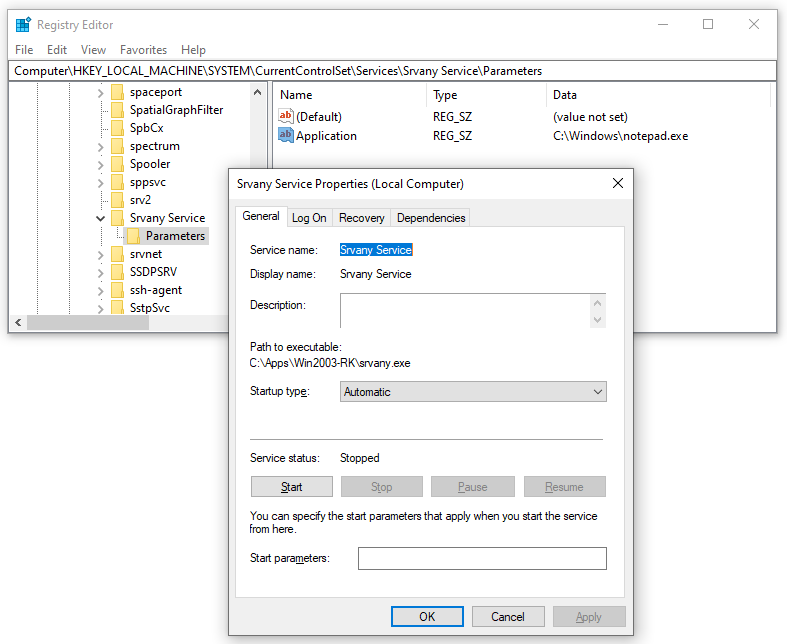Select the Parameters key label in the tree
This screenshot has width=787, height=644.
click(x=175, y=236)
